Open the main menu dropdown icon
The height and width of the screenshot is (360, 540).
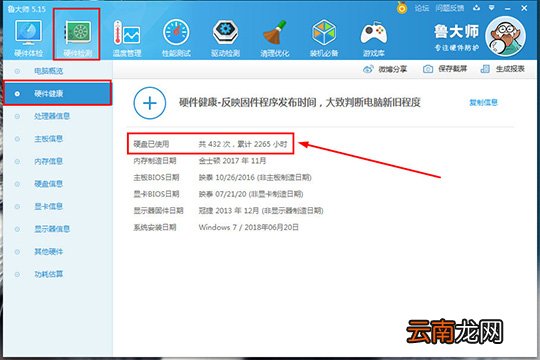coord(492,8)
